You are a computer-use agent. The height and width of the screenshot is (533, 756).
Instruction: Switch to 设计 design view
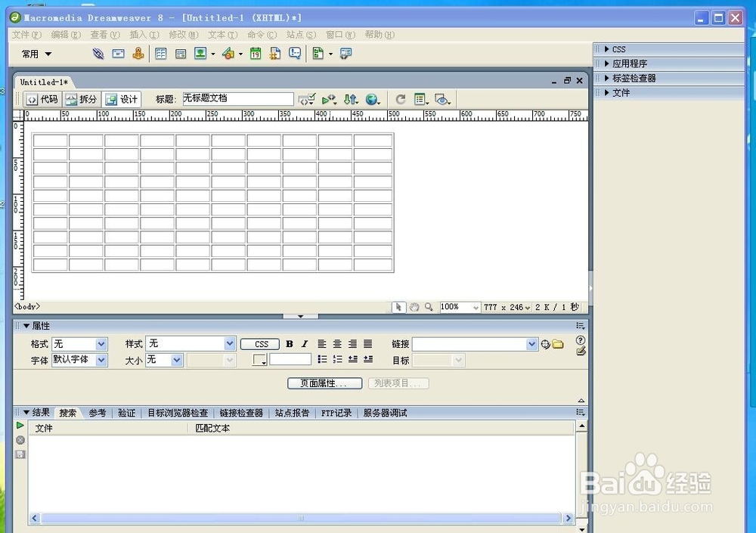tap(122, 99)
